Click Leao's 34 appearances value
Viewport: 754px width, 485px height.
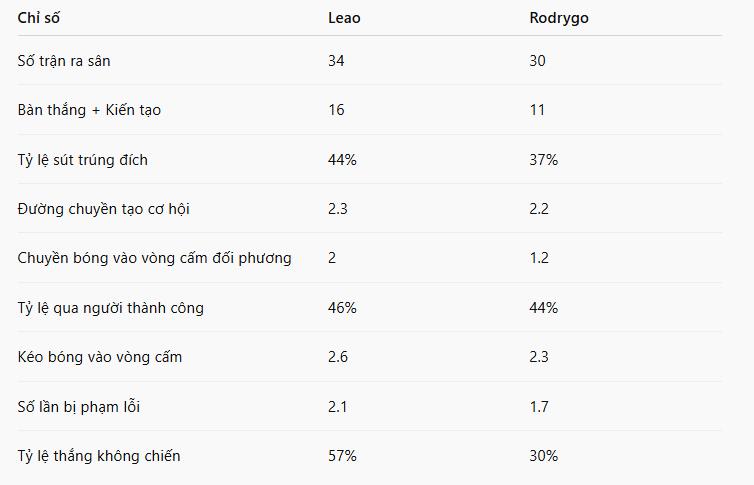pos(336,61)
